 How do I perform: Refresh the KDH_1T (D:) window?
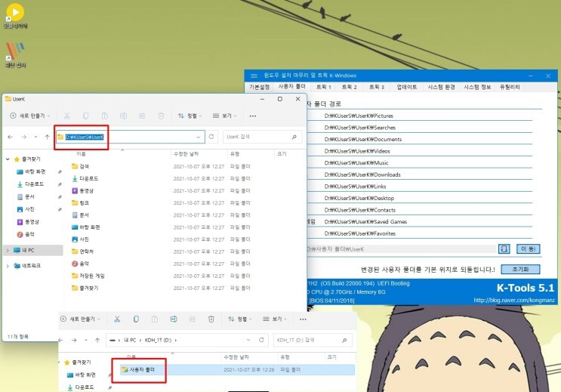pyautogui.click(x=261, y=340)
